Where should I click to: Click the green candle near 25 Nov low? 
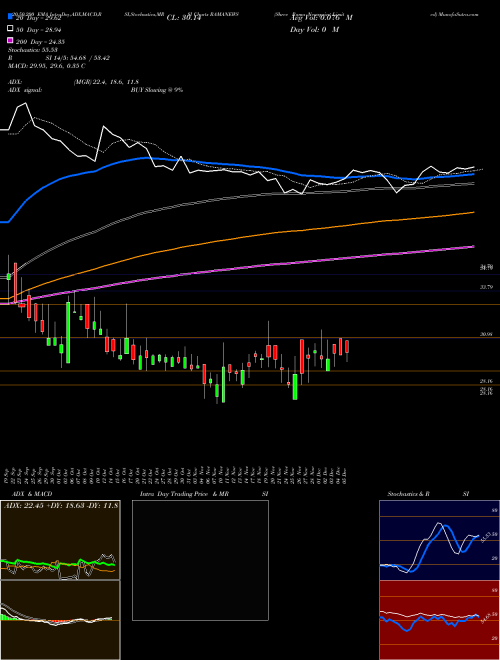tap(295, 386)
